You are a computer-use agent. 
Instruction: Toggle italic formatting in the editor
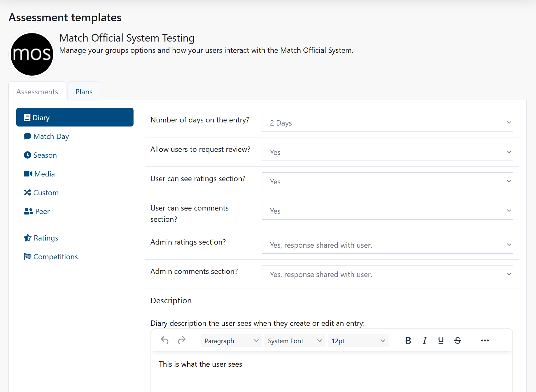pos(424,340)
